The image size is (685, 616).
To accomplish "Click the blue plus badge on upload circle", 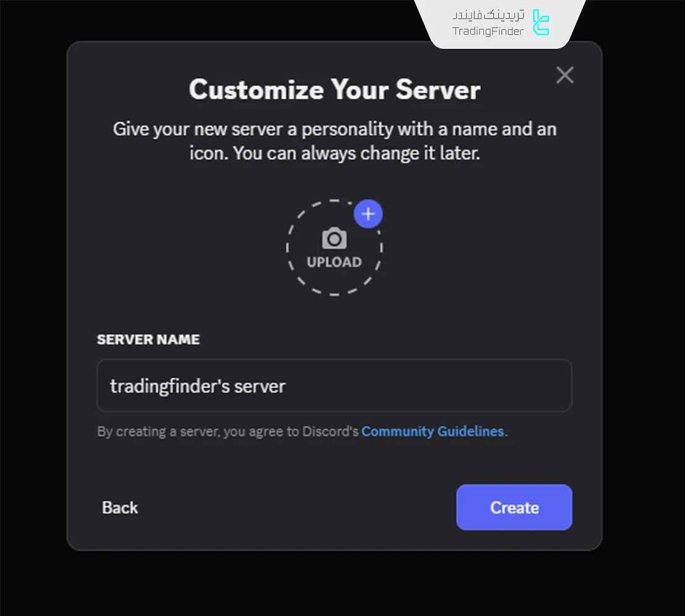I will [368, 214].
